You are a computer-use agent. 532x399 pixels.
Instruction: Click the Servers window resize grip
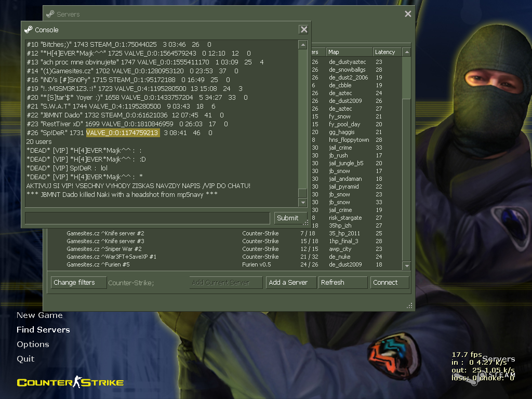click(409, 305)
